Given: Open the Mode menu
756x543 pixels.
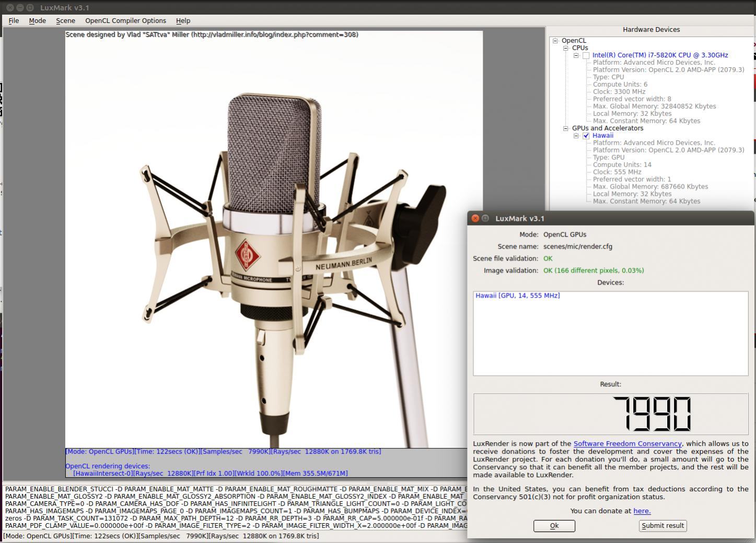Looking at the screenshot, I should click(37, 20).
